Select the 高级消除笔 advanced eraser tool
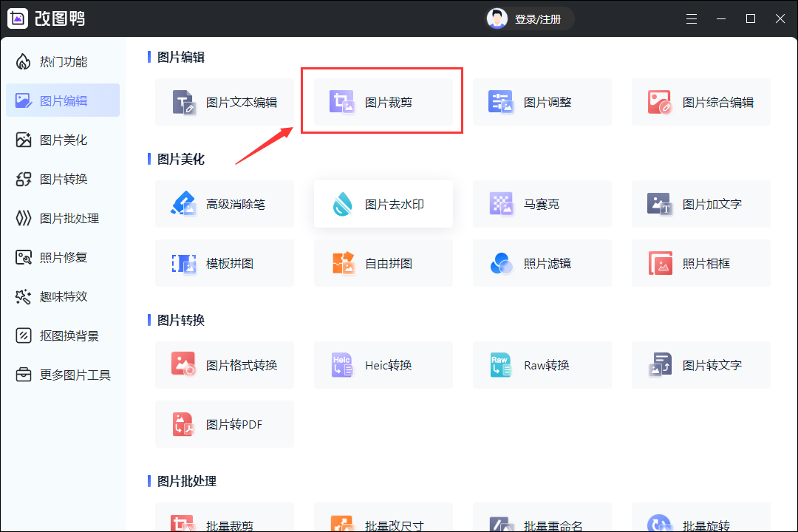 [224, 204]
